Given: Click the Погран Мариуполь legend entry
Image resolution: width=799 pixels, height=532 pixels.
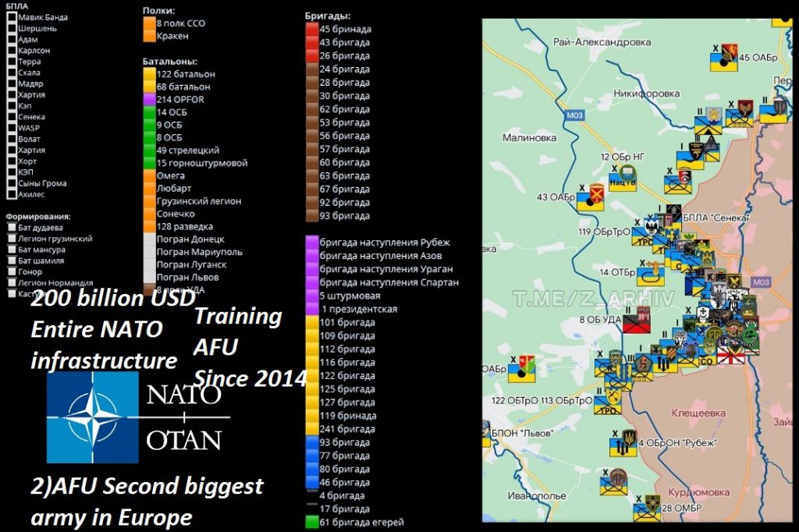Looking at the screenshot, I should pos(199,252).
